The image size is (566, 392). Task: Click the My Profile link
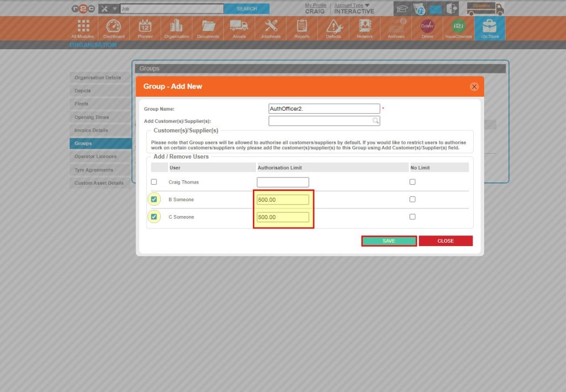pos(315,5)
